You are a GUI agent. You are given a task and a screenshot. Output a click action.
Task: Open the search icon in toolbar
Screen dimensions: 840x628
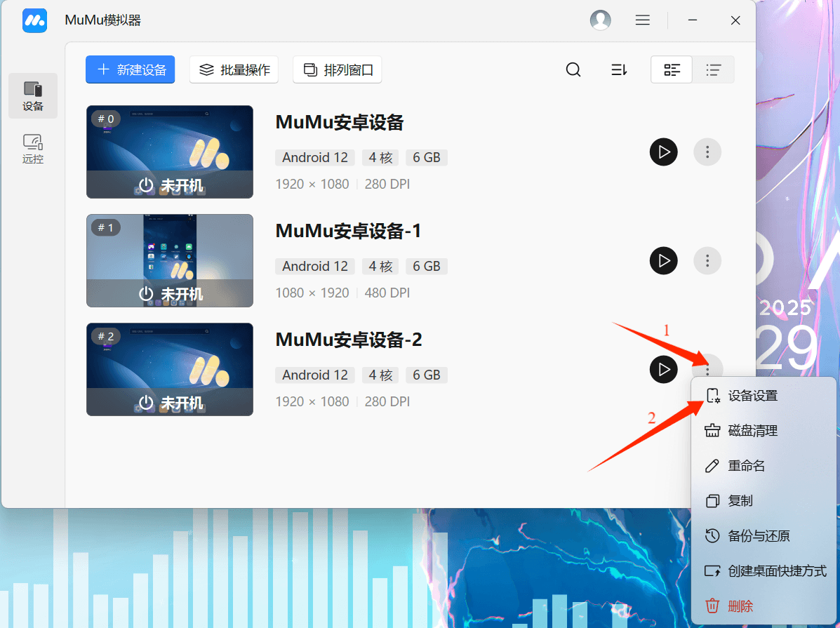click(x=573, y=69)
